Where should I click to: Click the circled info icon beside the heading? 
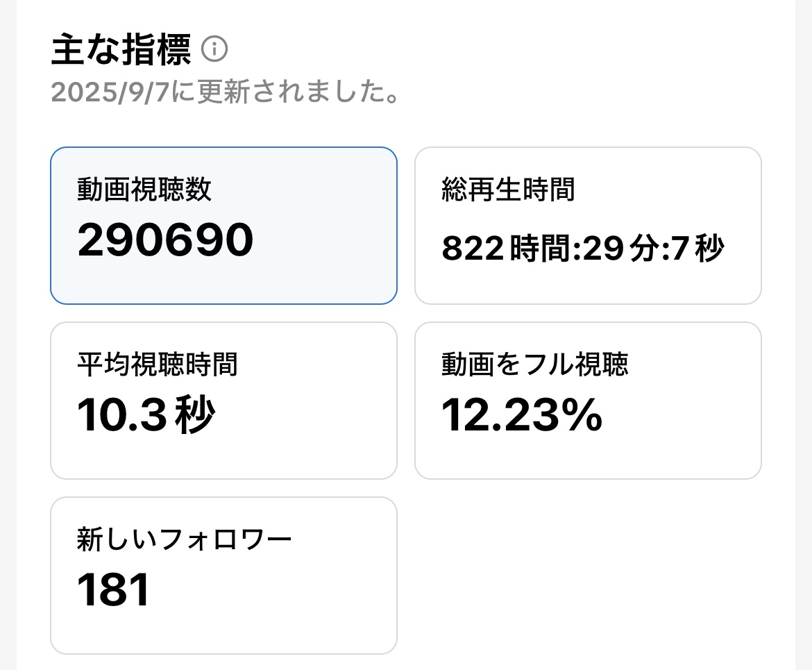[216, 49]
